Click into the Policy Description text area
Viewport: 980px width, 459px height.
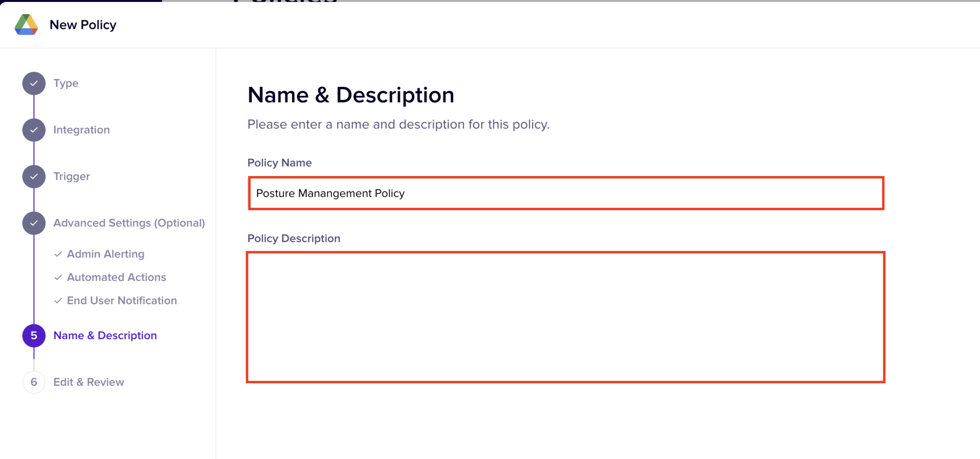tap(565, 317)
